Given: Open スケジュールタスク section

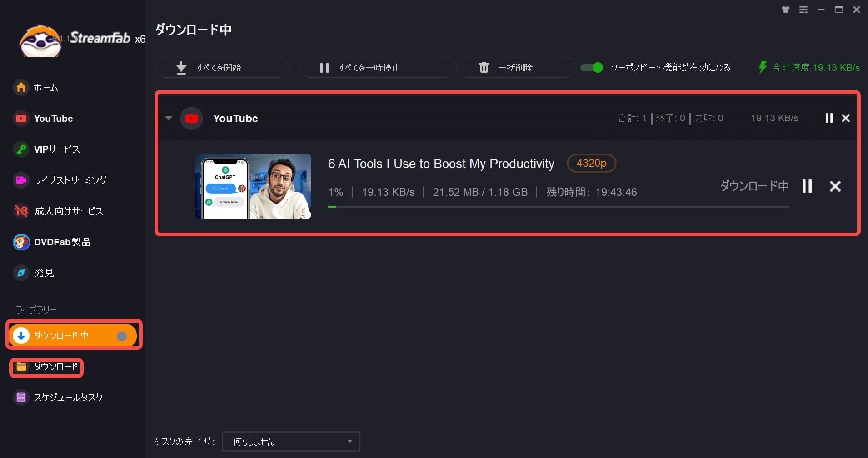Looking at the screenshot, I should point(68,398).
